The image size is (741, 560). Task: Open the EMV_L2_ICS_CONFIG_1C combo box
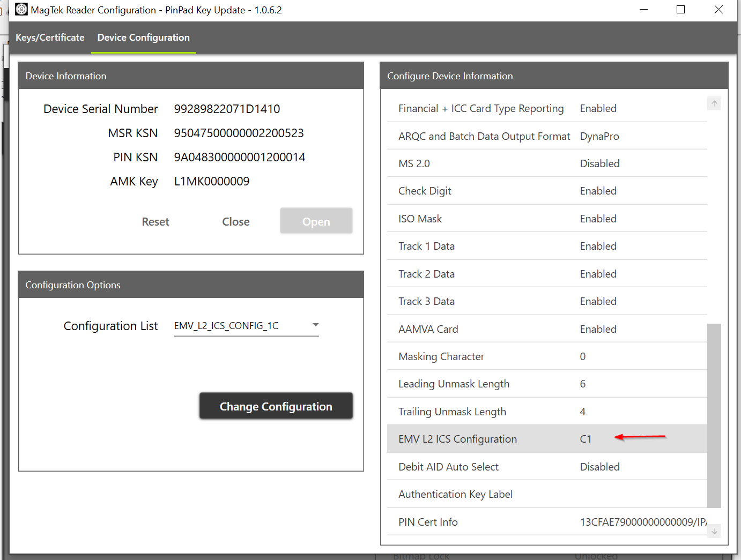pos(246,326)
